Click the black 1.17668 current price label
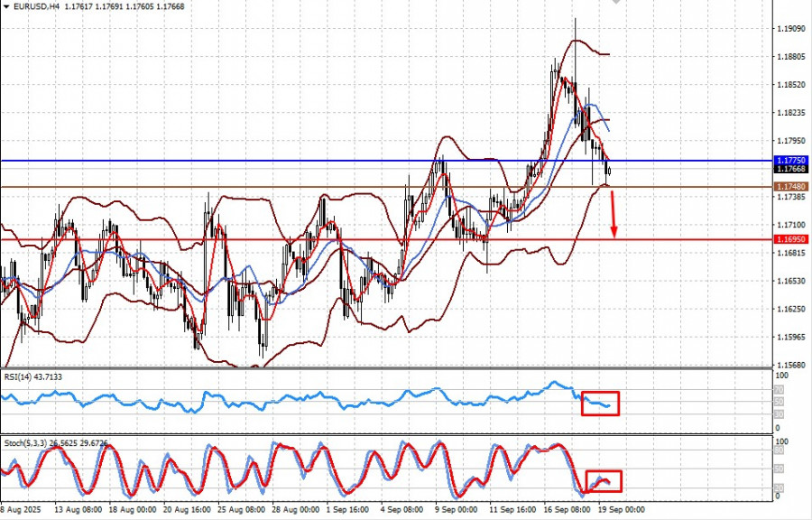This screenshot has height=520, width=812. point(791,169)
